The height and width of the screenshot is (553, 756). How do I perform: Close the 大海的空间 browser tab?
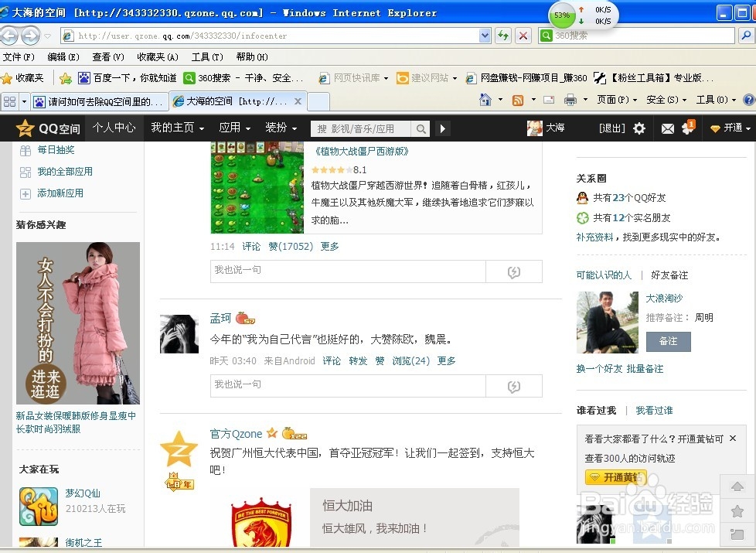(298, 101)
